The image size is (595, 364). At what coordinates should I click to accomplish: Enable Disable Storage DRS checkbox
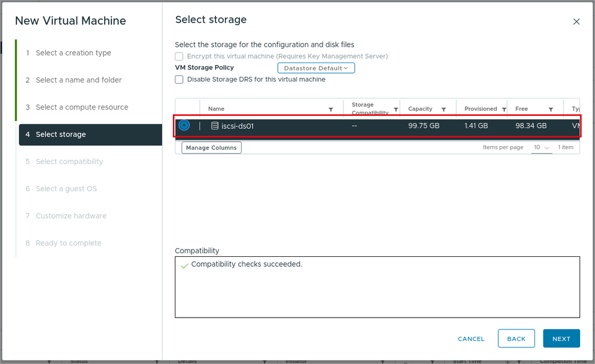click(x=179, y=79)
